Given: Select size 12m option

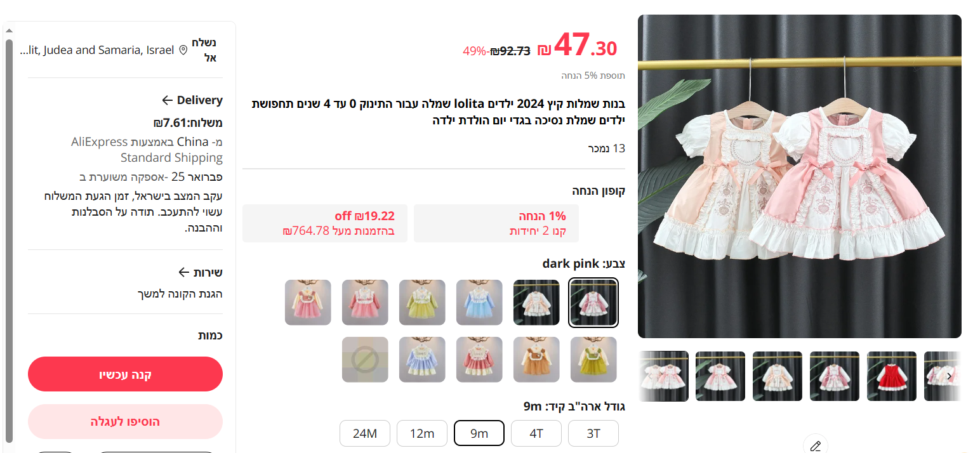Looking at the screenshot, I should [422, 433].
